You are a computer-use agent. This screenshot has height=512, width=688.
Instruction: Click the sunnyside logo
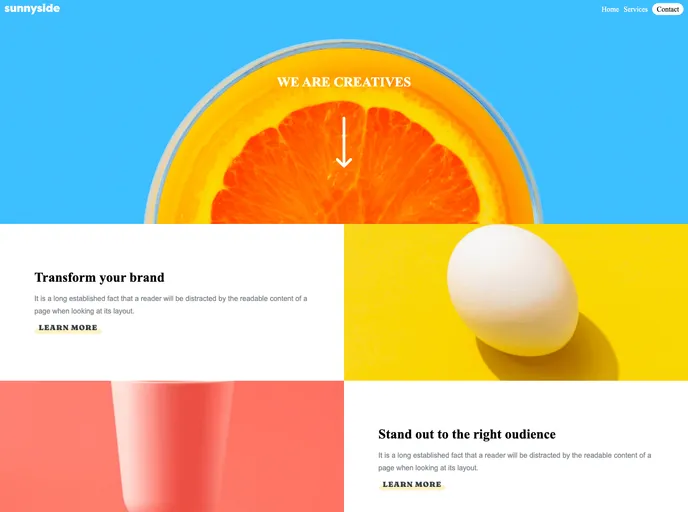click(x=32, y=9)
